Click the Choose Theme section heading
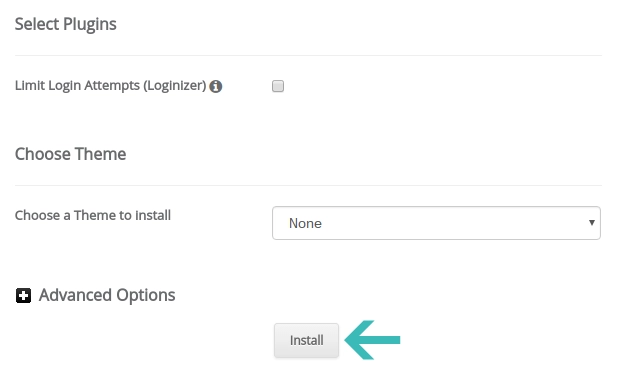This screenshot has width=619, height=368. click(70, 154)
